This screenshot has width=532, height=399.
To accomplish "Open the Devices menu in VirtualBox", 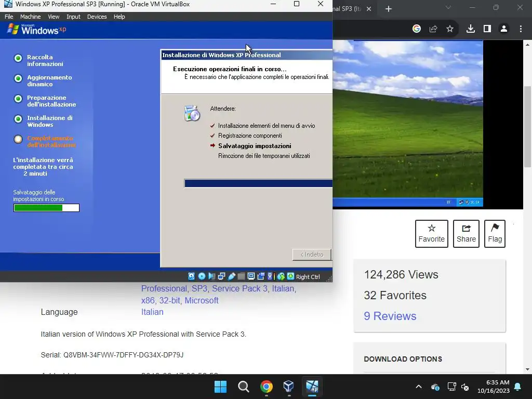I will tap(97, 17).
